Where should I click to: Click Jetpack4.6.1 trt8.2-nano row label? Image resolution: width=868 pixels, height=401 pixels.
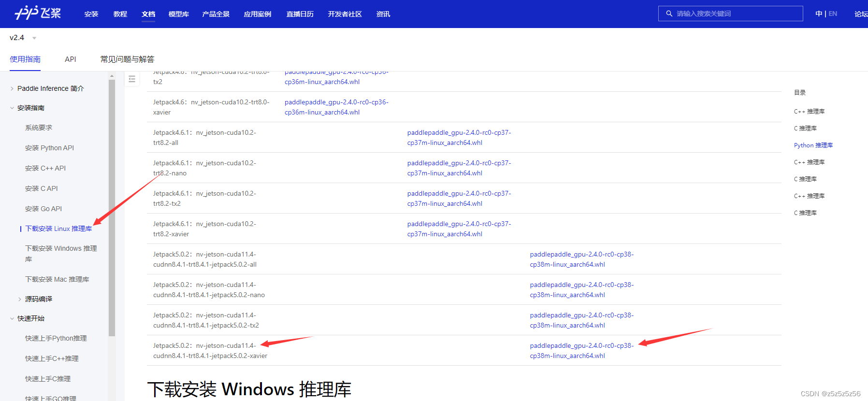(x=205, y=168)
